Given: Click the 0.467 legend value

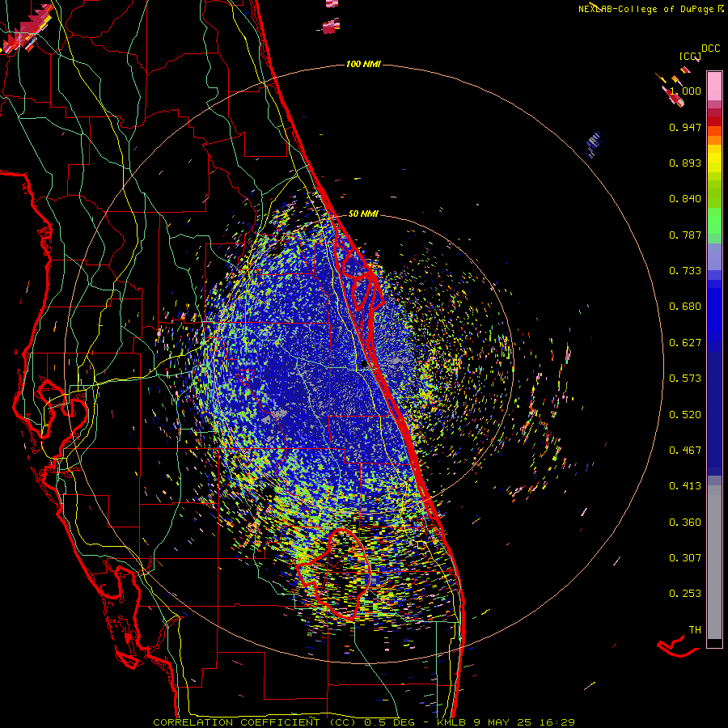Looking at the screenshot, I should pyautogui.click(x=685, y=451).
